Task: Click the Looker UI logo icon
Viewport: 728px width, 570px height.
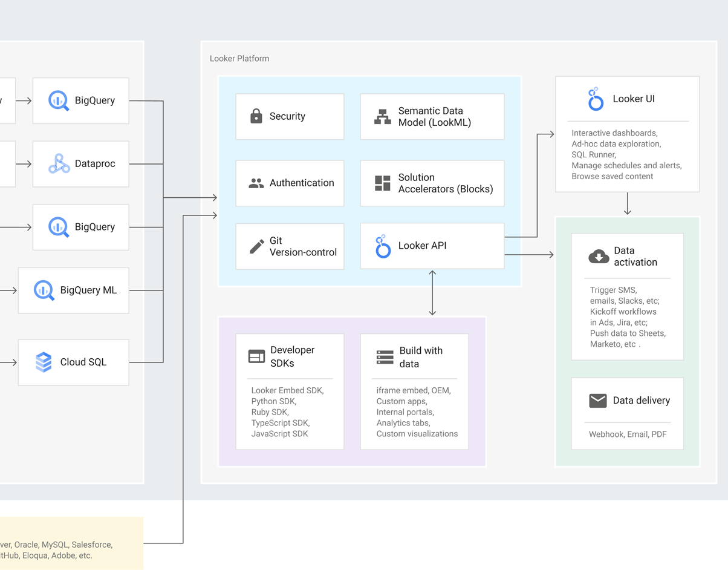Action: 596,99
